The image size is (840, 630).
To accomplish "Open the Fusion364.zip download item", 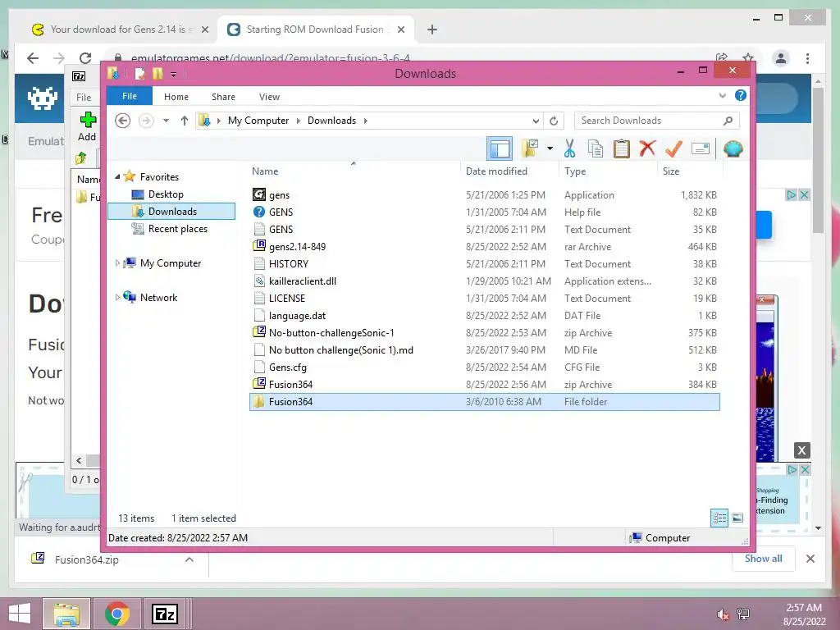I will tap(87, 559).
